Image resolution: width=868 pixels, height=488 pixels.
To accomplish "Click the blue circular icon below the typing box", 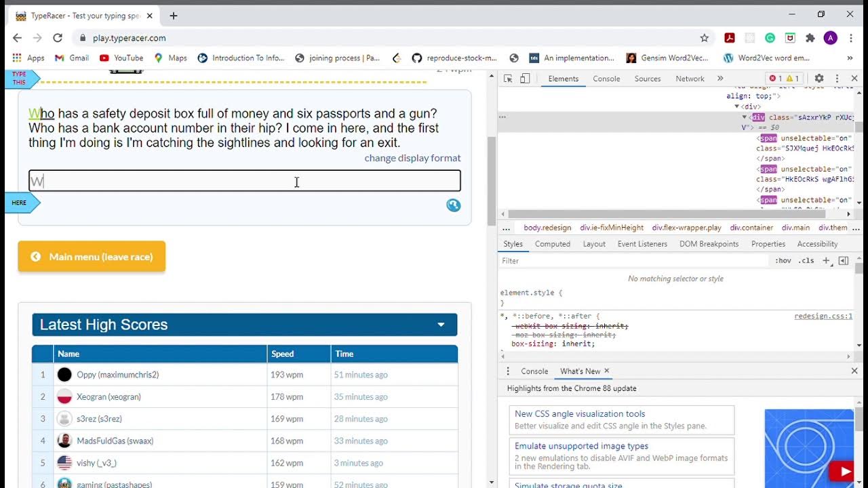I will [x=454, y=205].
